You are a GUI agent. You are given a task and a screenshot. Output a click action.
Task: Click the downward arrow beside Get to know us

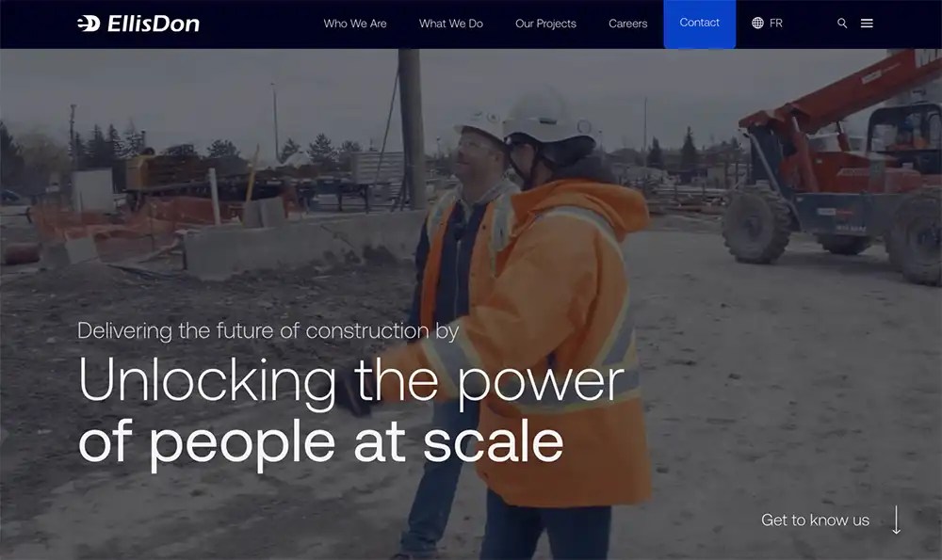point(896,520)
